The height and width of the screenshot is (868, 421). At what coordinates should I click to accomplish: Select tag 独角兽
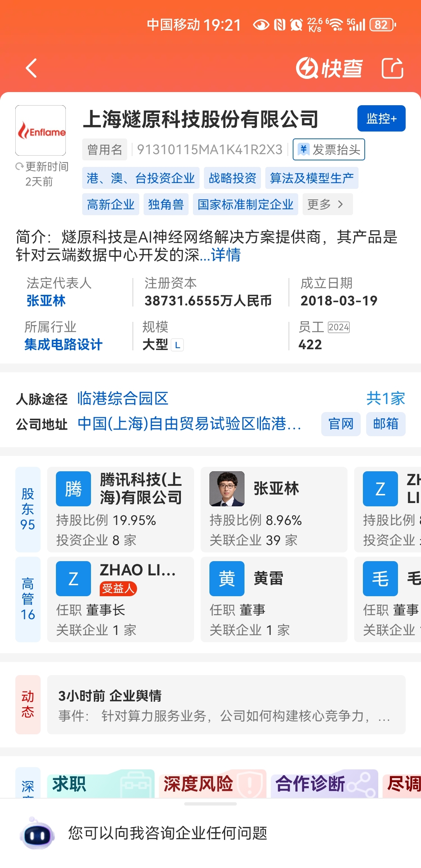point(166,204)
